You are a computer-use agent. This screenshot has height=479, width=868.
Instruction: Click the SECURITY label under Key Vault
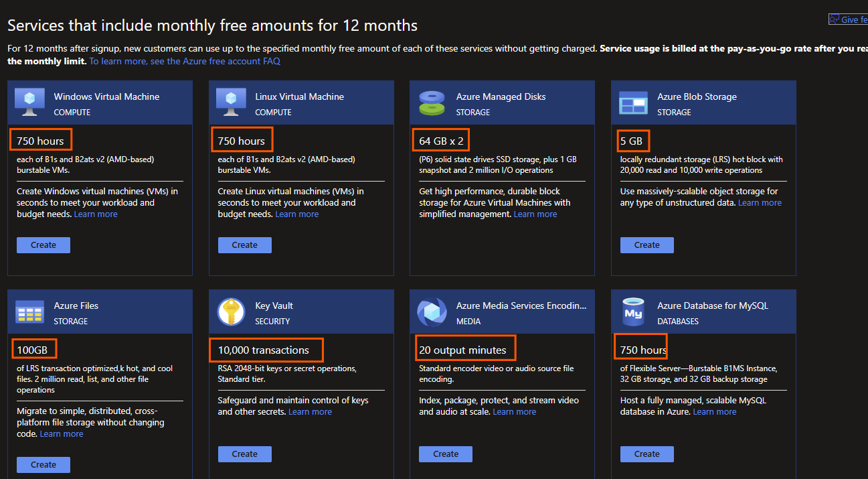(272, 322)
